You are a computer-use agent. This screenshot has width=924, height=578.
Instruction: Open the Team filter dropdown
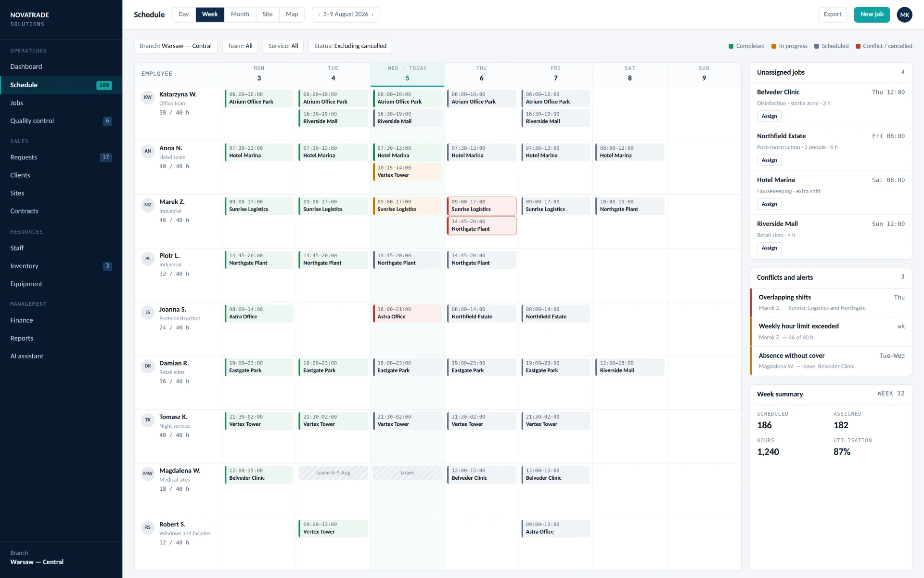coord(240,46)
